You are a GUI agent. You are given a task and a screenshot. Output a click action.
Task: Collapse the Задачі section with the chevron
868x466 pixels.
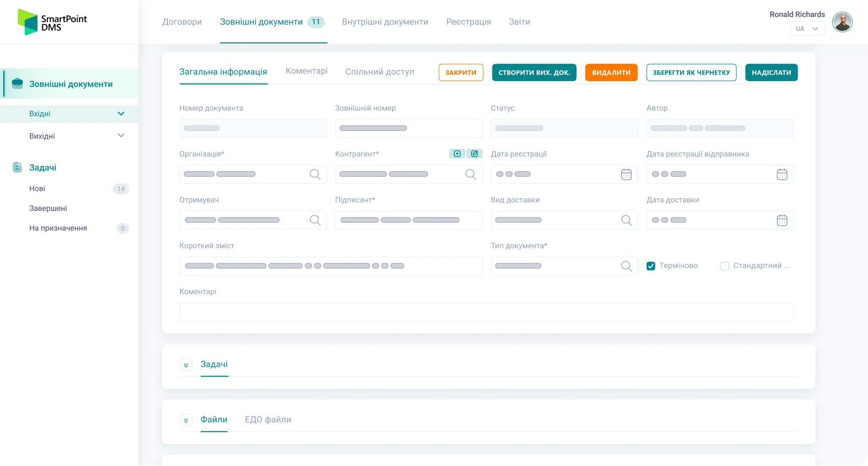[186, 365]
